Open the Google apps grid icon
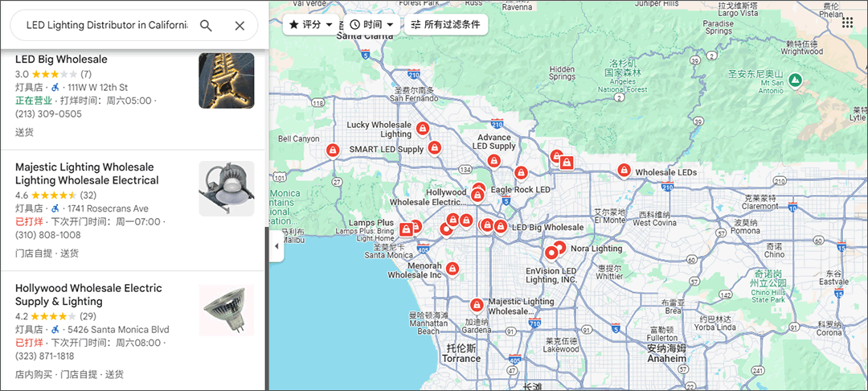Viewport: 868px width, 391px height. tap(847, 23)
